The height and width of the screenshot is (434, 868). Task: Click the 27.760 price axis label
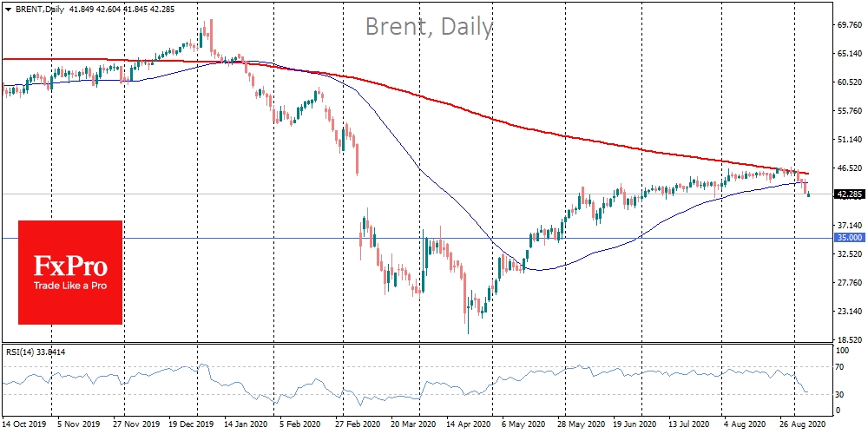point(848,282)
